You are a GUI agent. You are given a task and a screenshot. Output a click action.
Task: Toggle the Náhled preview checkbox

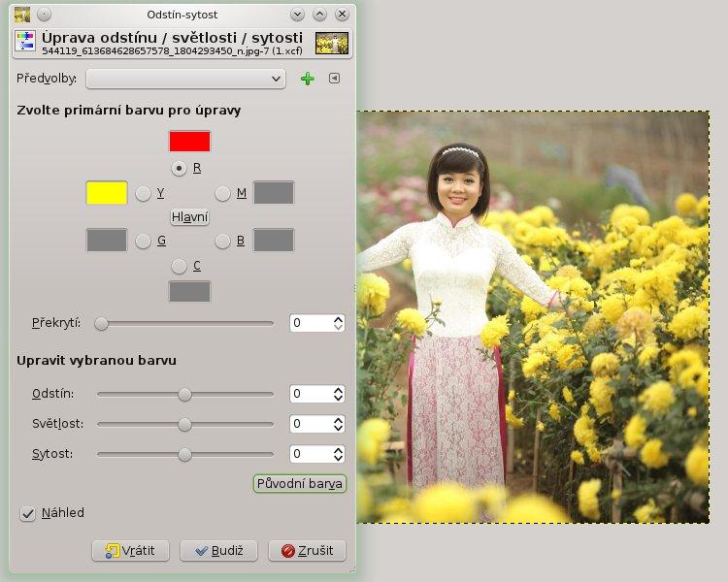click(x=28, y=513)
